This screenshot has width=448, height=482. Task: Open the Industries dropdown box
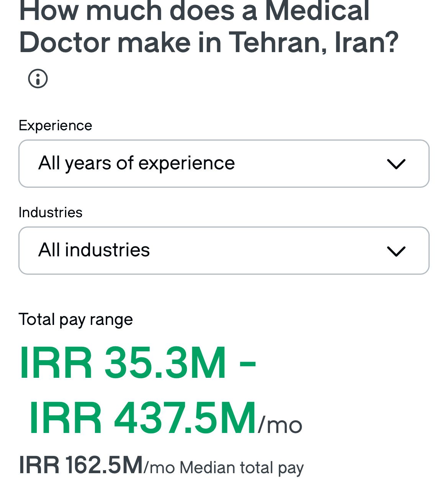point(224,251)
